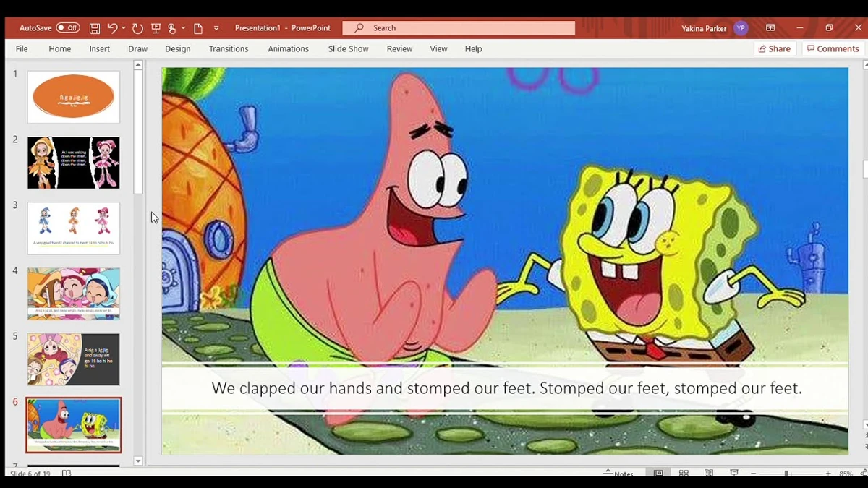
Task: Toggle the Notes pane in the status bar
Action: click(618, 474)
